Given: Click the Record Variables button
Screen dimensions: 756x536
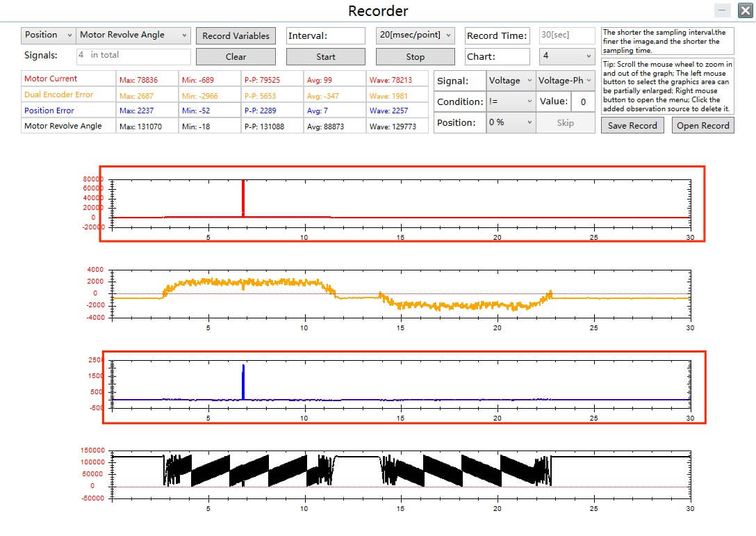Looking at the screenshot, I should click(236, 35).
